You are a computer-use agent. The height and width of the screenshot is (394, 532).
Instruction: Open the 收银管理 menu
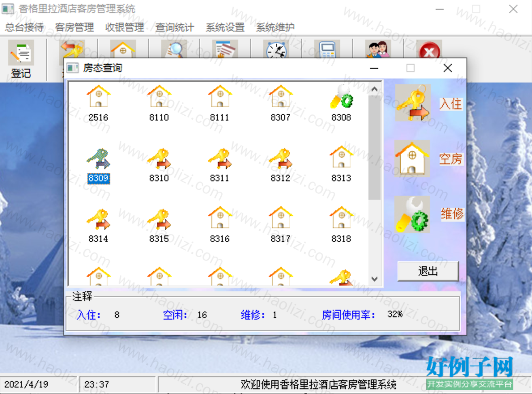[x=125, y=27]
